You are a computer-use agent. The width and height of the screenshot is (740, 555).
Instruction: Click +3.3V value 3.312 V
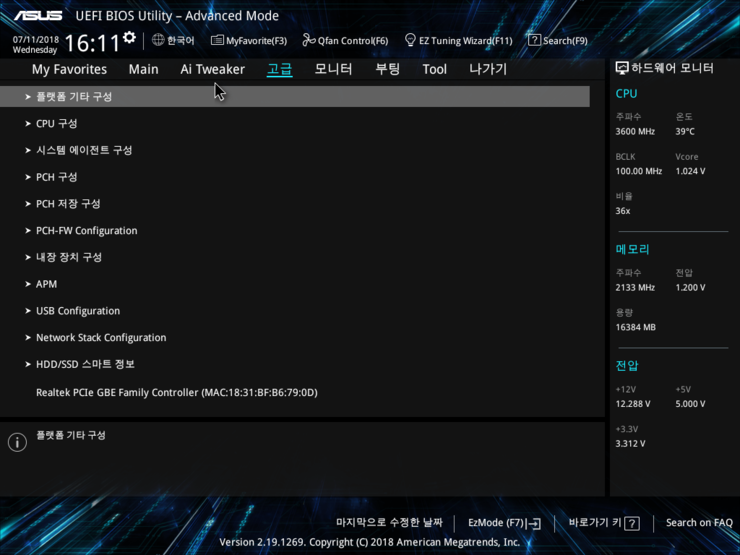pyautogui.click(x=630, y=444)
